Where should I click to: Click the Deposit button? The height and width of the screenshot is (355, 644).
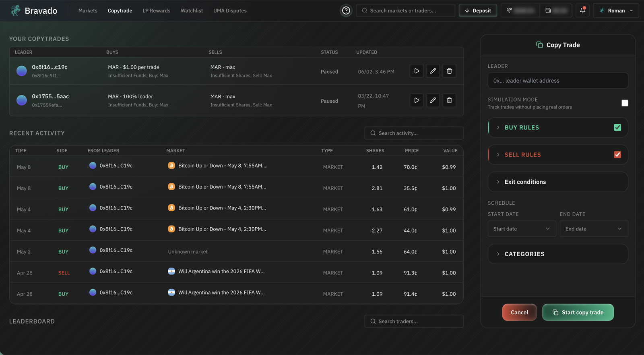pos(478,10)
